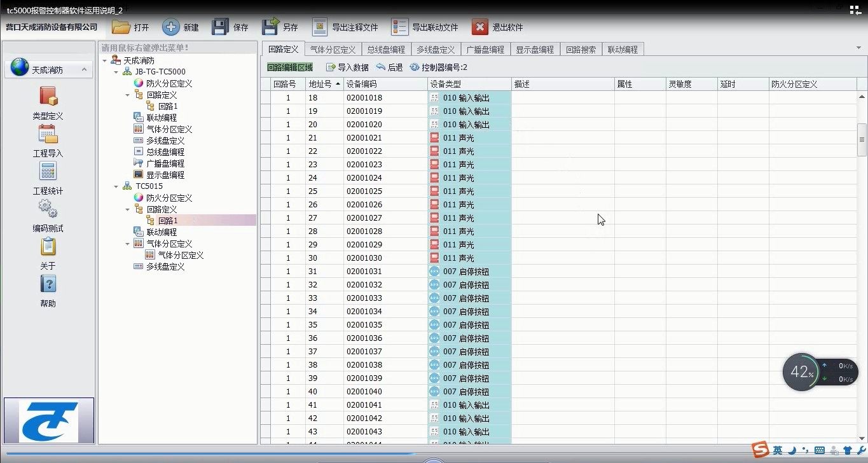This screenshot has width=868, height=463.
Task: Select 防火分区定义 under JB-TG-TC5000 in the tree
Action: click(169, 83)
